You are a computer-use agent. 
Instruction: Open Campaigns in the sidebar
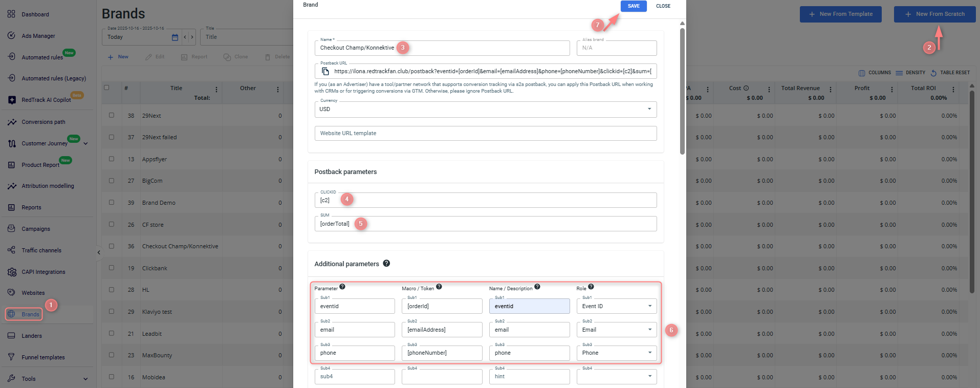click(x=36, y=229)
